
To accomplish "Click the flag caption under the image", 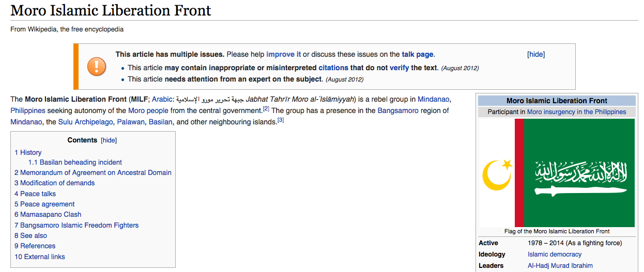I will click(x=557, y=231).
